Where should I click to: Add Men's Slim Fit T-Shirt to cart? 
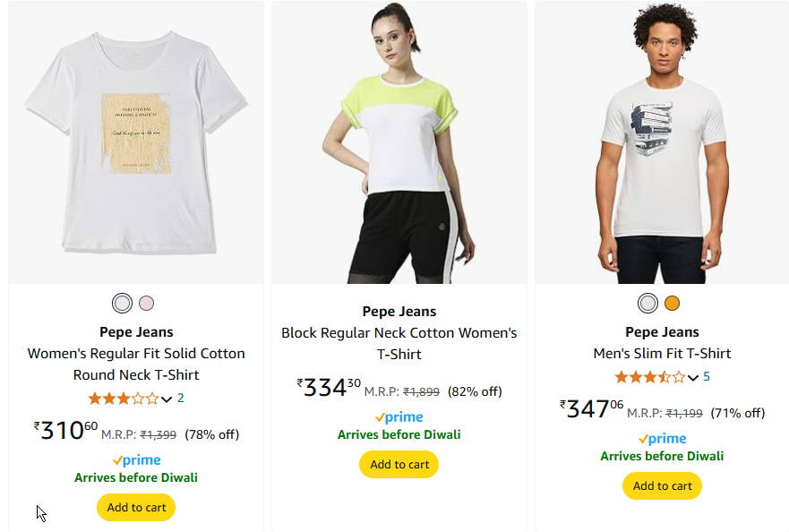point(662,485)
